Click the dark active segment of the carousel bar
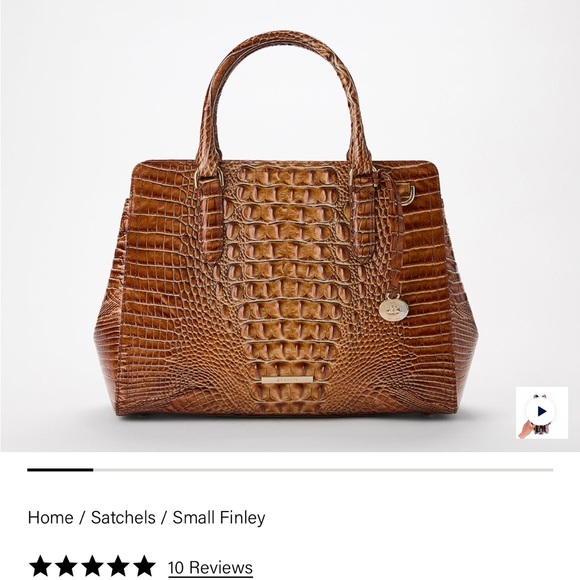The height and width of the screenshot is (580, 580). (60, 470)
